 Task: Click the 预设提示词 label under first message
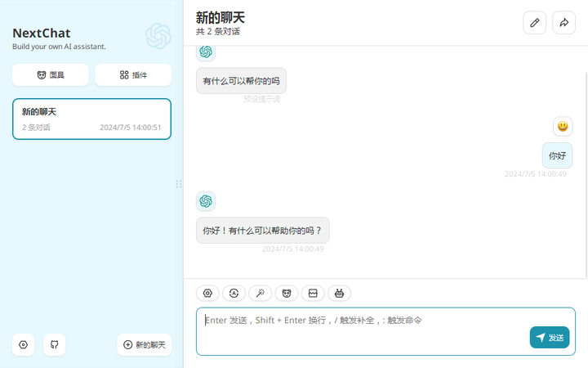(262, 99)
